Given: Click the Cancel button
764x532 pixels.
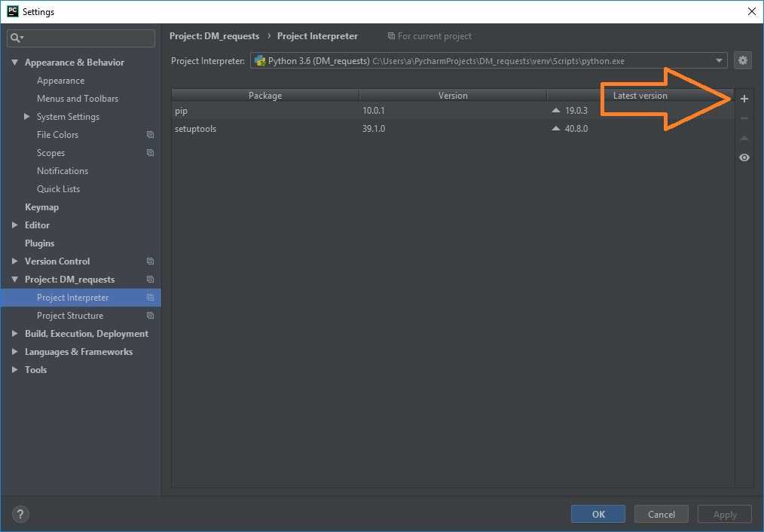Looking at the screenshot, I should pyautogui.click(x=661, y=514).
